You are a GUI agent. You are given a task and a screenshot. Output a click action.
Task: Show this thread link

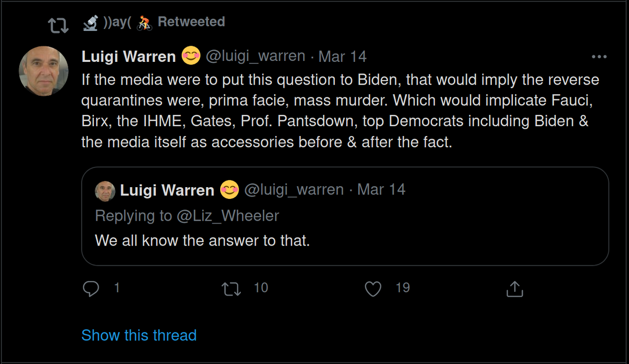pyautogui.click(x=139, y=335)
